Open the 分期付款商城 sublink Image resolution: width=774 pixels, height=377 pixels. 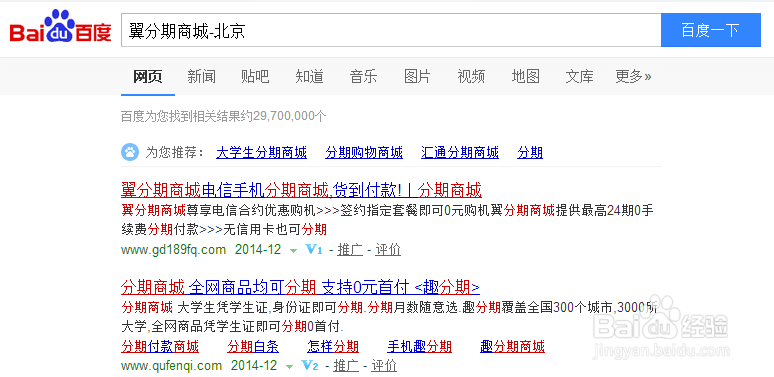[x=160, y=347]
